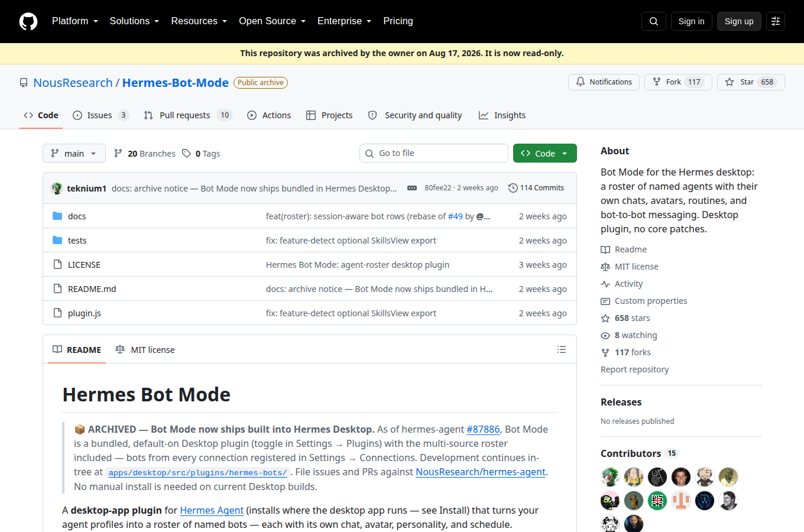Open the Enterprise dropdown
The height and width of the screenshot is (532, 804).
[x=345, y=21]
